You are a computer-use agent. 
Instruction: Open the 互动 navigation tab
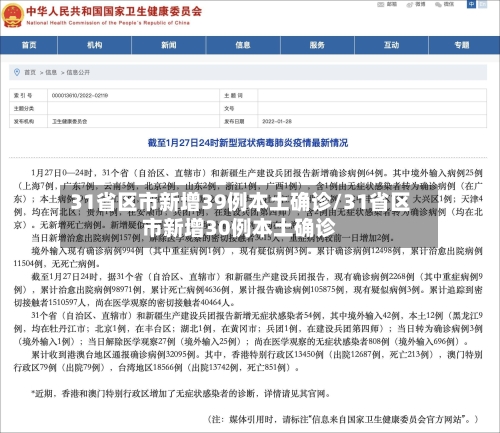391,45
